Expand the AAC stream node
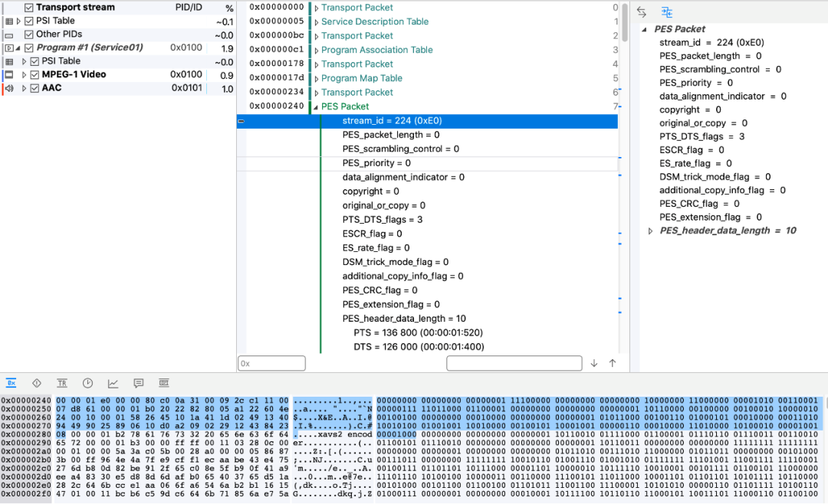 25,89
